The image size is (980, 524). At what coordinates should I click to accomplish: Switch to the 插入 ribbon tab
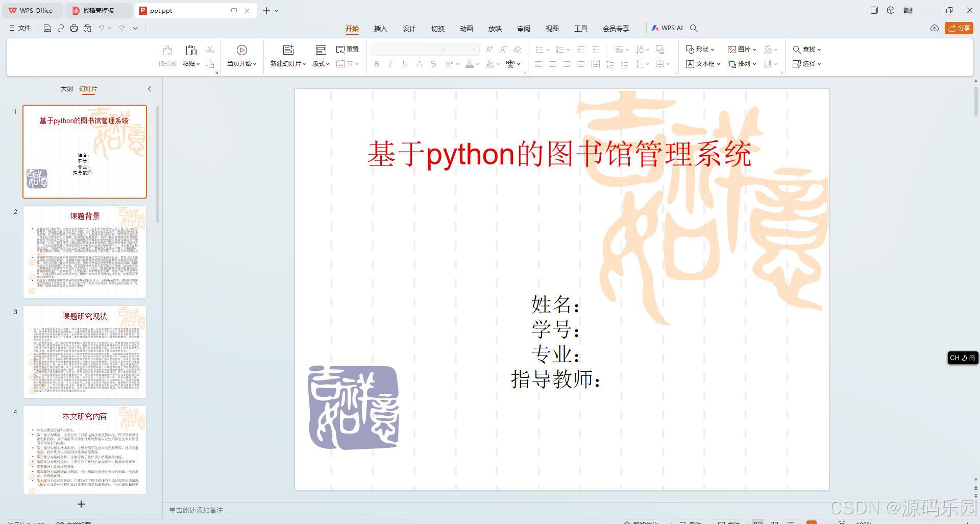380,29
